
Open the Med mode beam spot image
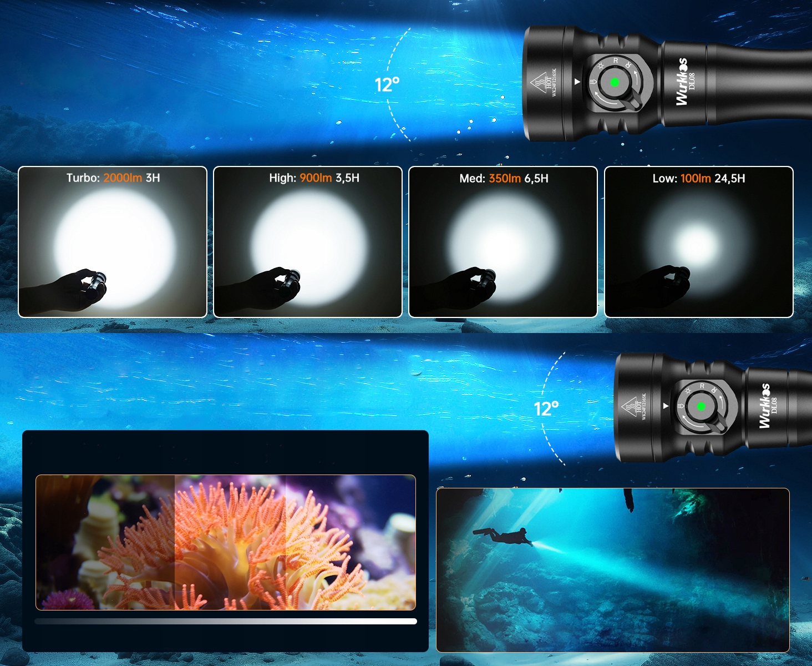point(503,242)
